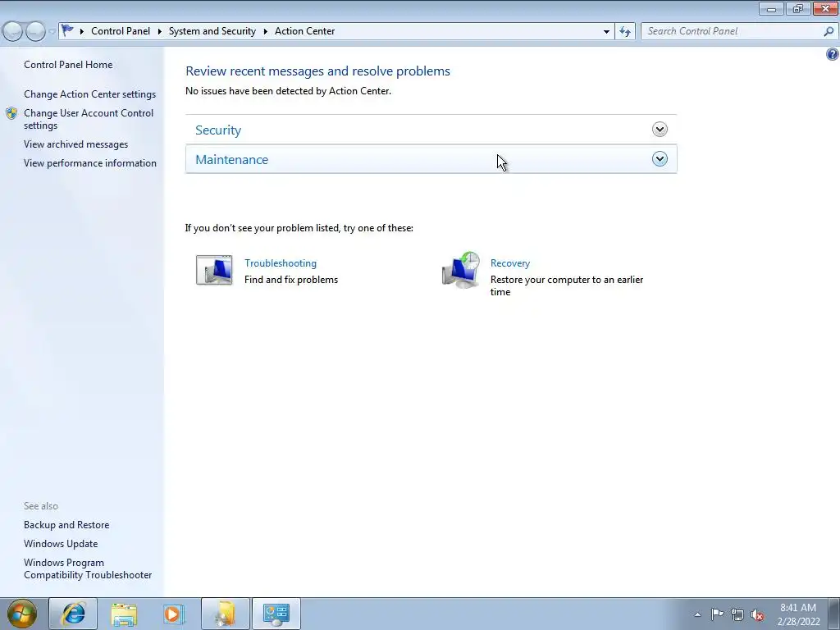This screenshot has height=630, width=840.
Task: Open the Troubleshooting link
Action: click(x=281, y=263)
